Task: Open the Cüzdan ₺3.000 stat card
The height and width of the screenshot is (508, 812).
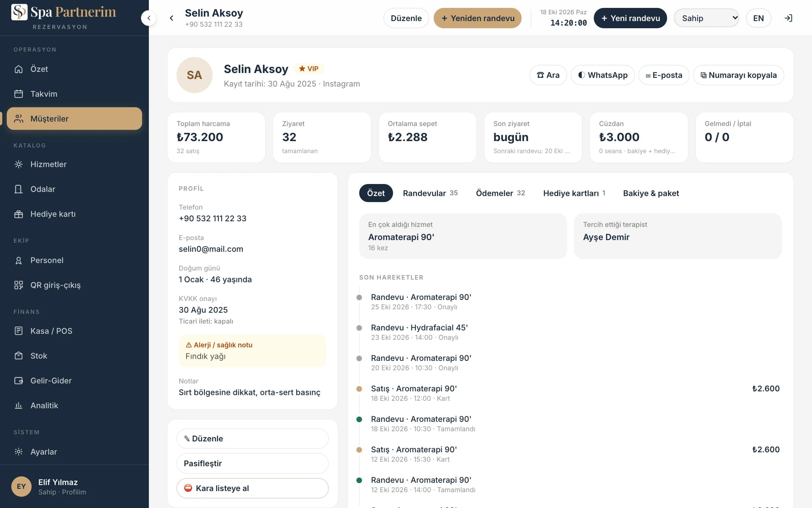Action: point(639,137)
